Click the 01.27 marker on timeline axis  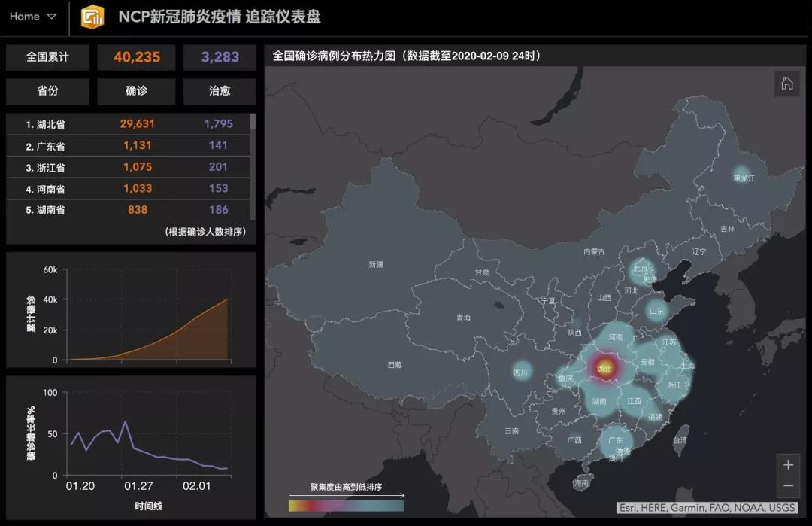coord(138,486)
